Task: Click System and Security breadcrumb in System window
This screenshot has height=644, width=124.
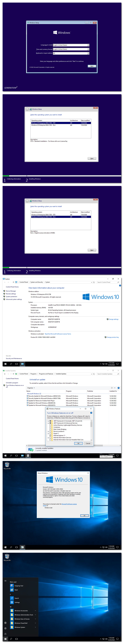Action: [37, 282]
